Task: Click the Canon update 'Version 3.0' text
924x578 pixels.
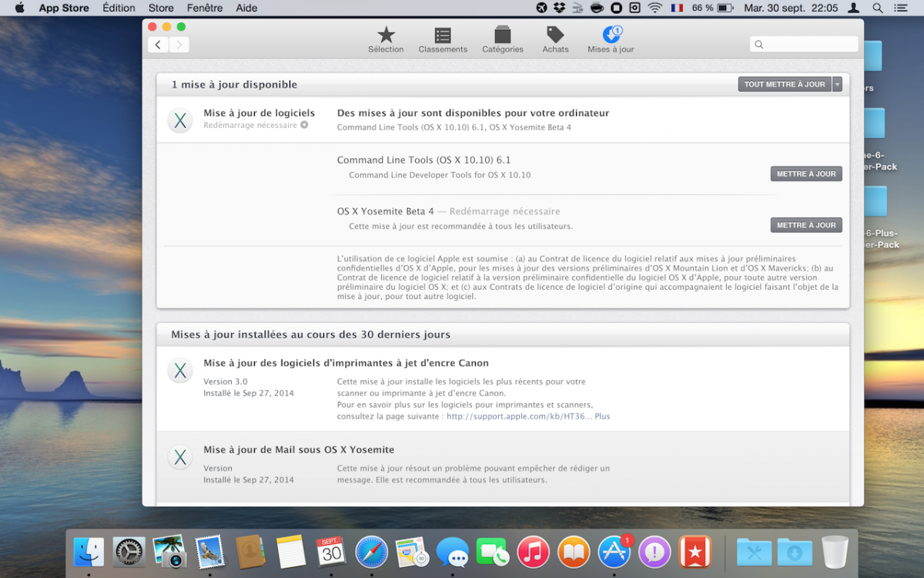Action: [x=226, y=381]
